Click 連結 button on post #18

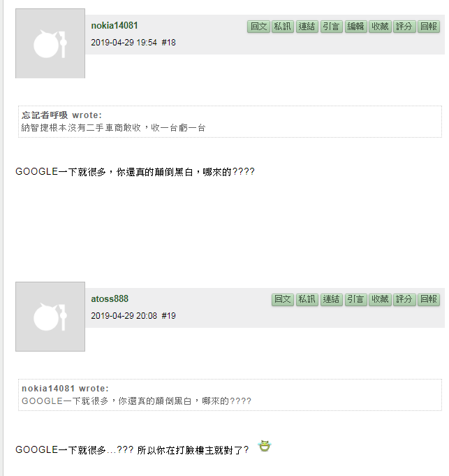[307, 27]
